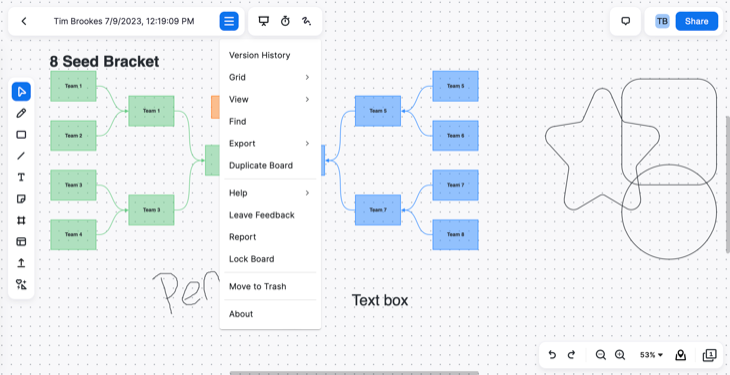This screenshot has height=375, width=730.
Task: Select the Report menu entry
Action: (x=270, y=237)
